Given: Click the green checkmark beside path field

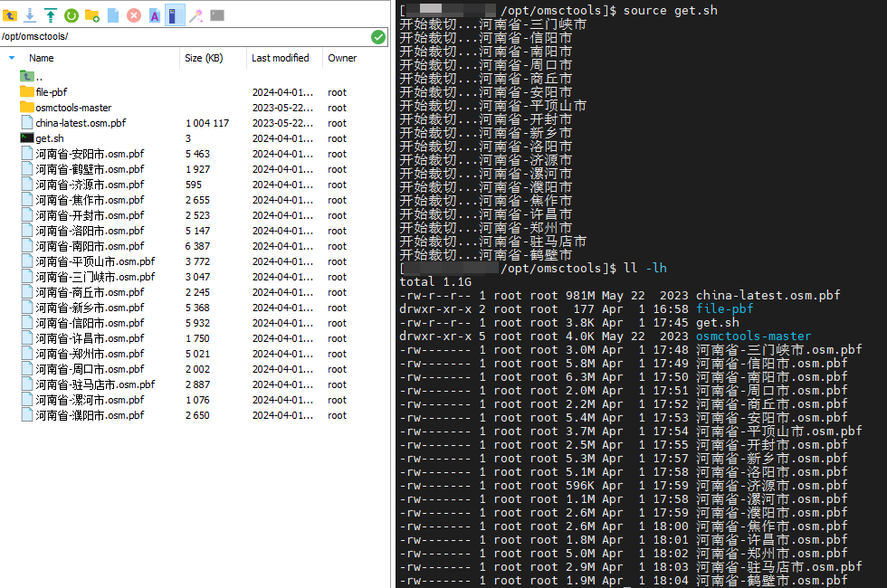Looking at the screenshot, I should pyautogui.click(x=378, y=37).
